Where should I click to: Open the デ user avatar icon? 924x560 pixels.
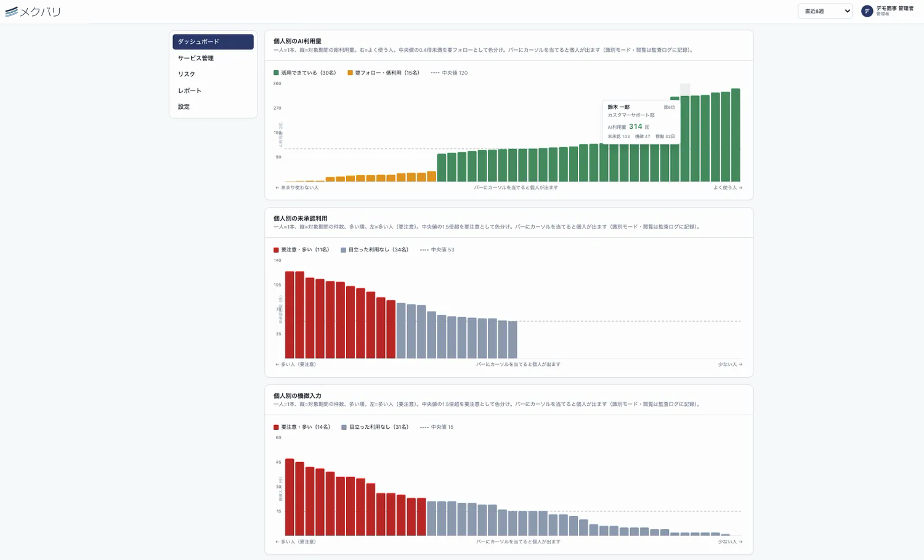867,11
